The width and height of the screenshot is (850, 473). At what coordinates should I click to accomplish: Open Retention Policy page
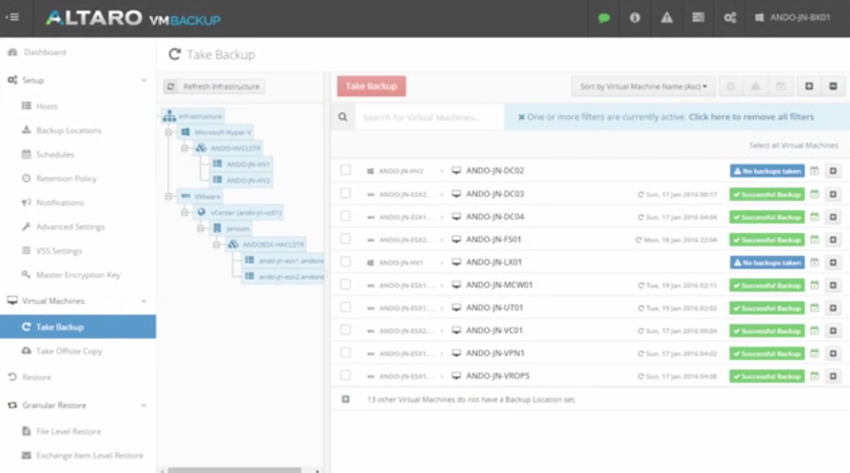click(66, 179)
